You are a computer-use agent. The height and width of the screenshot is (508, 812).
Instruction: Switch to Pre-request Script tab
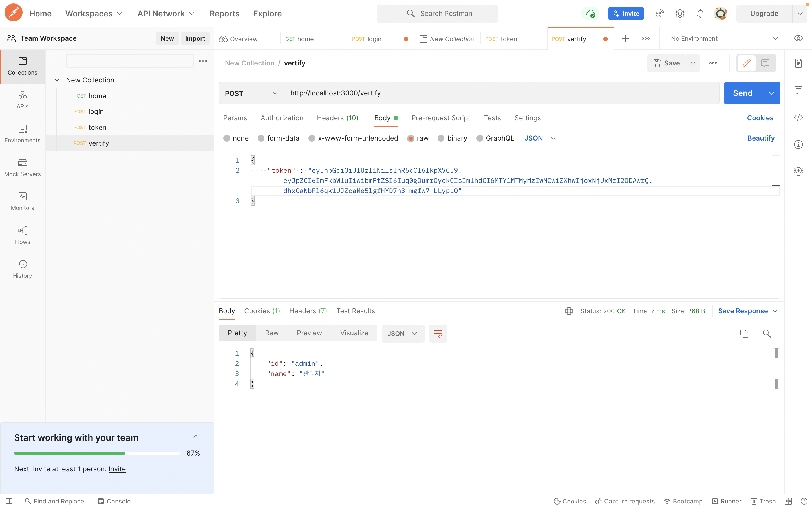click(441, 118)
